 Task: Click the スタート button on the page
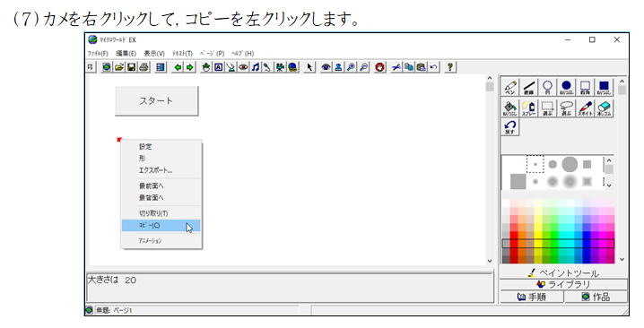pyautogui.click(x=156, y=100)
